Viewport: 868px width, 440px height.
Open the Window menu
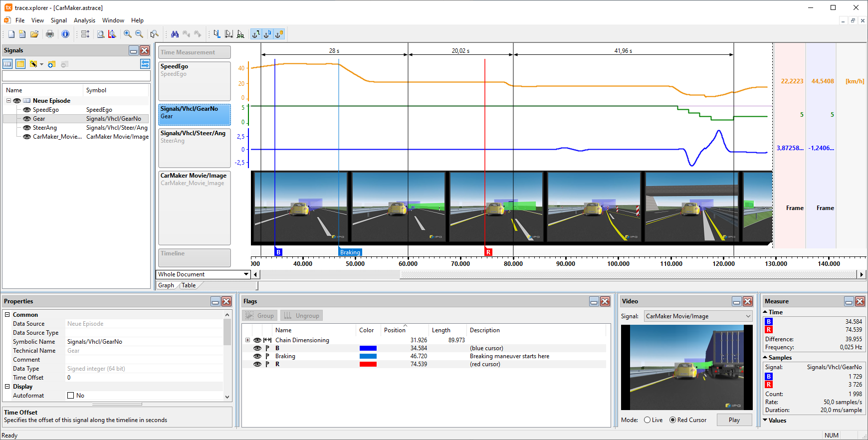113,20
